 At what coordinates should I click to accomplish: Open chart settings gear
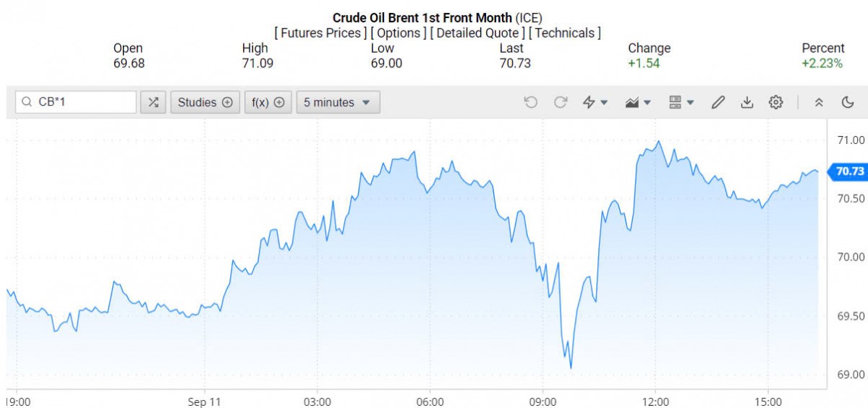[775, 103]
